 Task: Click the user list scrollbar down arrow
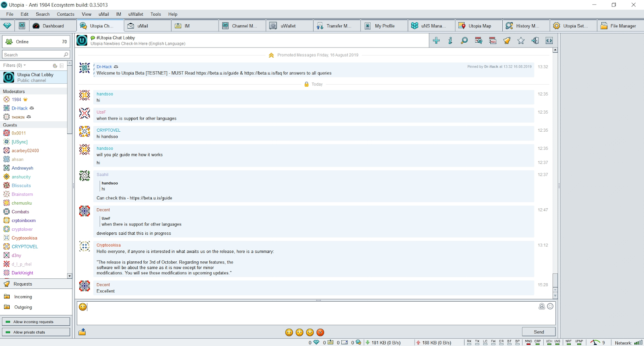70,276
